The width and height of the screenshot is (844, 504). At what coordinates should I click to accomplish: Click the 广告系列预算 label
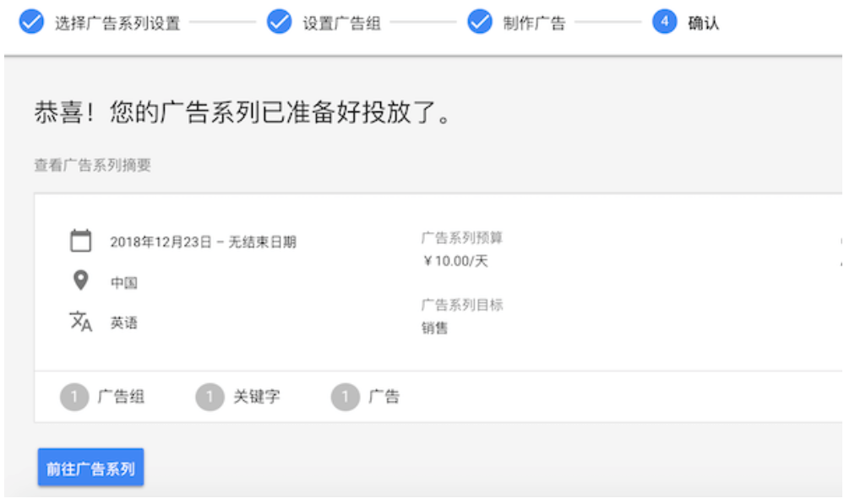point(462,238)
